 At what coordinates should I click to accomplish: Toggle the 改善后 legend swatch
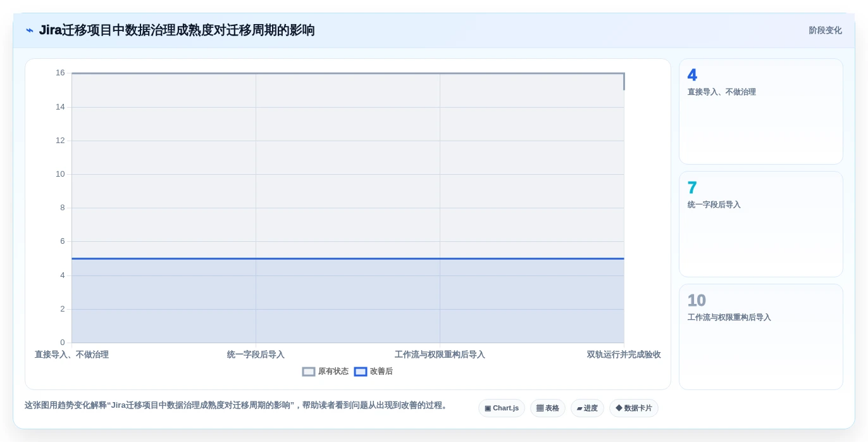[361, 372]
